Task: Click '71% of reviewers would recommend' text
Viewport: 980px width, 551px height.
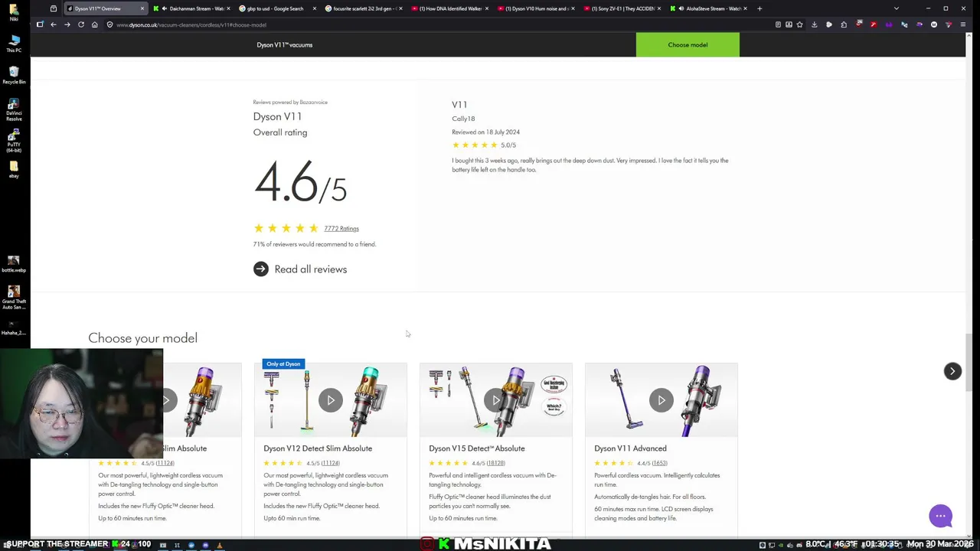Action: (x=315, y=244)
